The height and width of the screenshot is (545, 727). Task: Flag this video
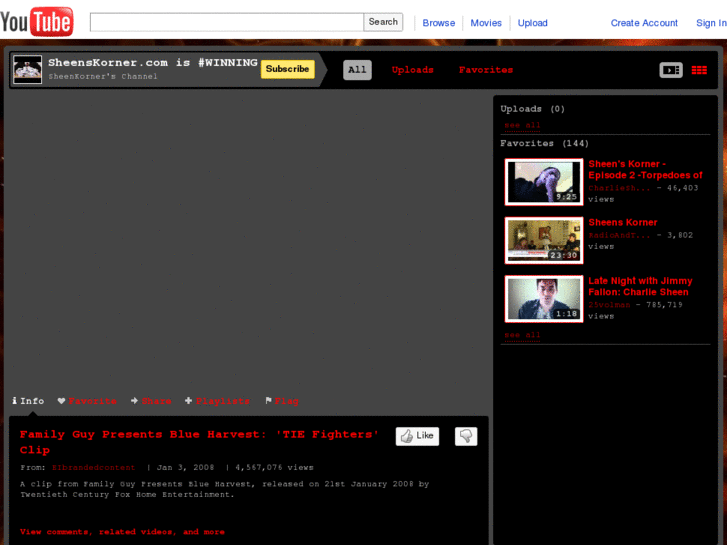coord(282,401)
